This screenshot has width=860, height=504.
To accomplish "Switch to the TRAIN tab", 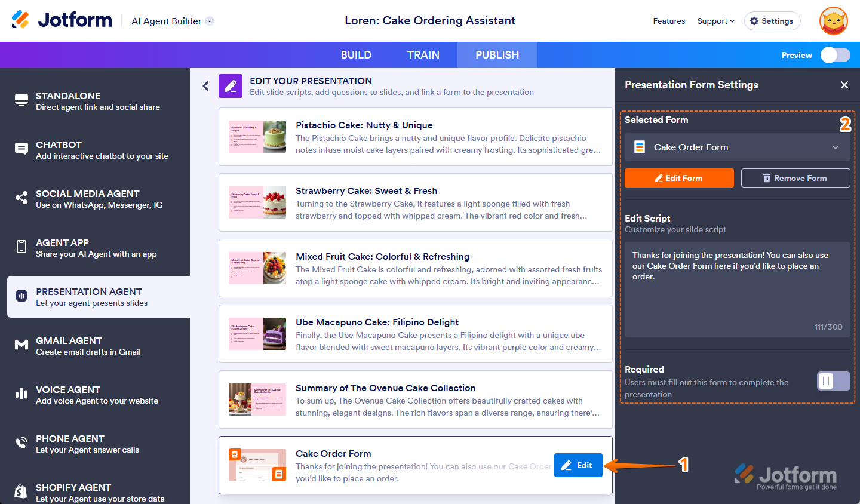I will (x=423, y=55).
